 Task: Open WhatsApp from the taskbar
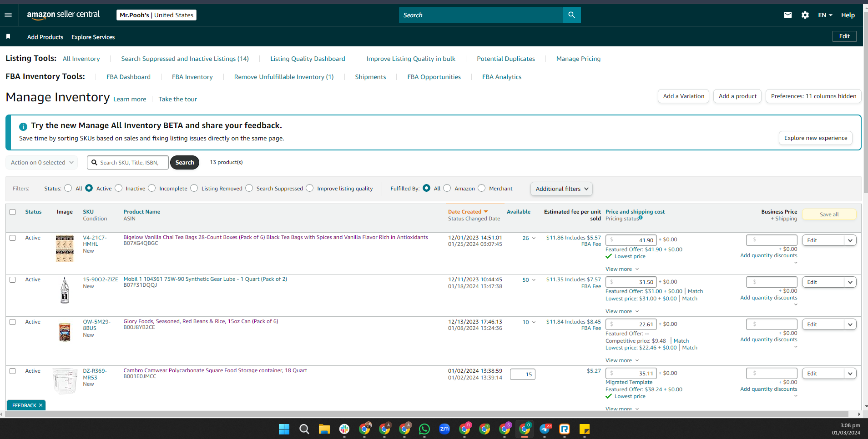click(424, 429)
